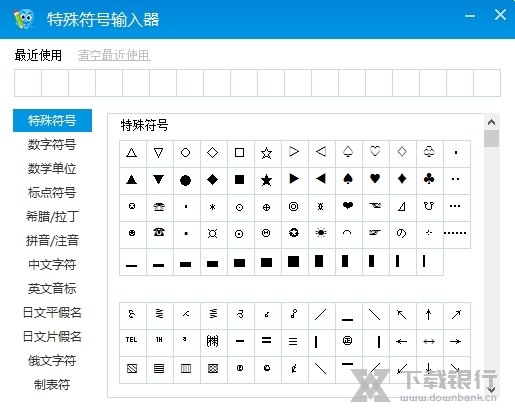Open the 制表符 category
This screenshot has width=515, height=411.
52,385
